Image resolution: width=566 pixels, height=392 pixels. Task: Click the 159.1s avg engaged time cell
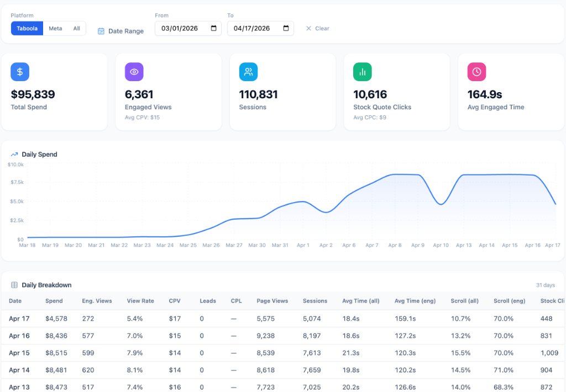[x=405, y=319]
